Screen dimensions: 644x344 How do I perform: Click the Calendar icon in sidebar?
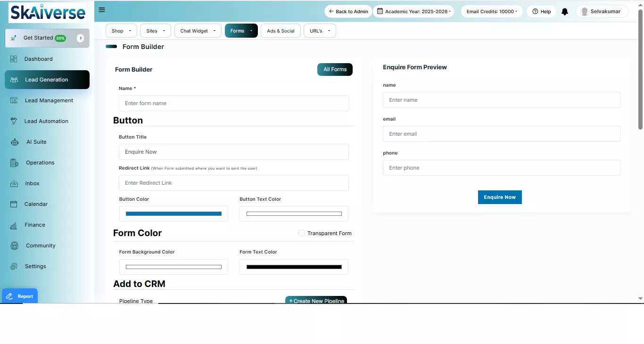click(14, 204)
